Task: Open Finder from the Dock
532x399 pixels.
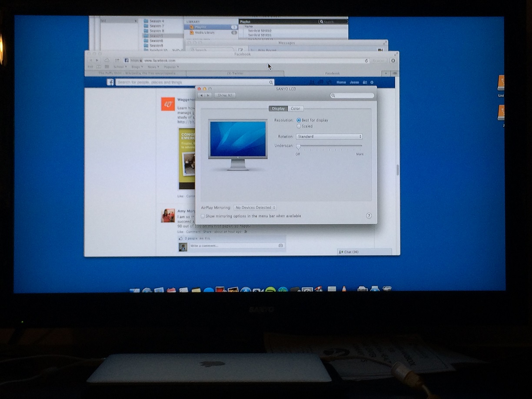Action: tap(134, 290)
